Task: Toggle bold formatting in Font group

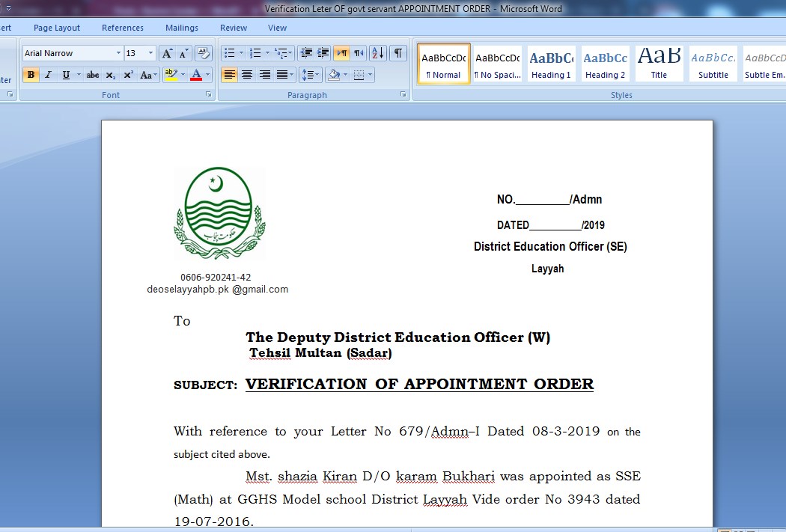Action: 31,75
